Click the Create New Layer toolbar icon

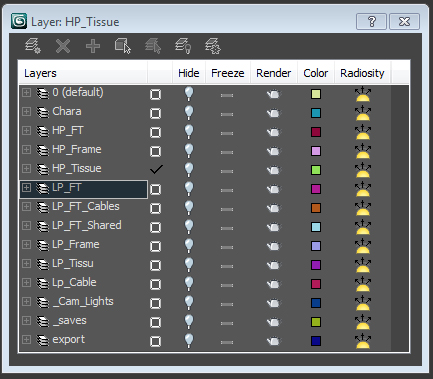33,46
